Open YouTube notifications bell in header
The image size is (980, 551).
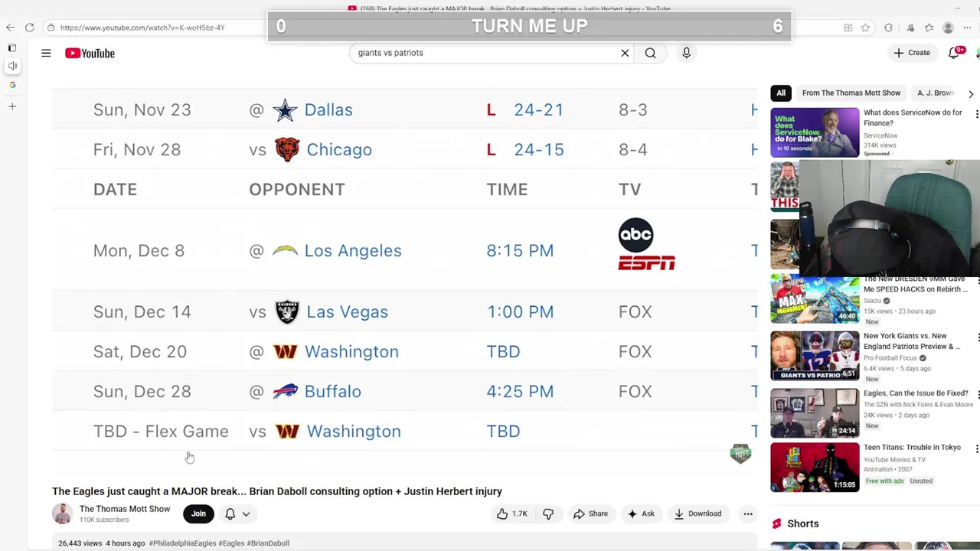(954, 53)
